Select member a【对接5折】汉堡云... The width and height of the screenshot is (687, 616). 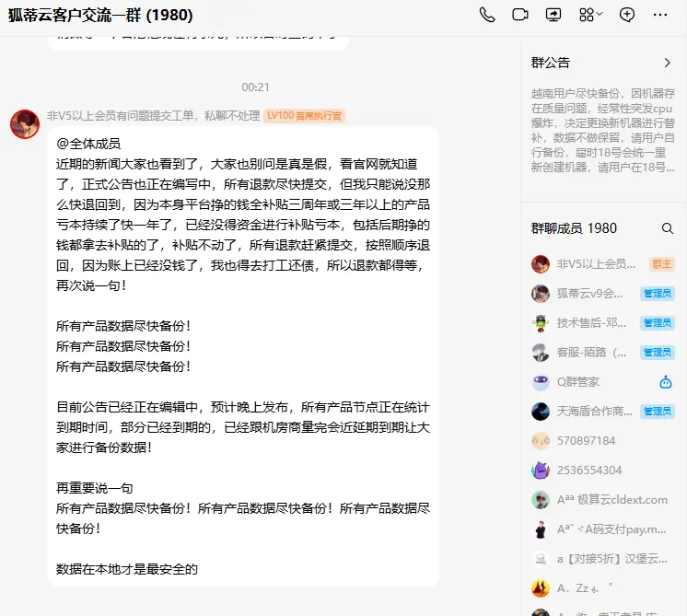point(603,559)
